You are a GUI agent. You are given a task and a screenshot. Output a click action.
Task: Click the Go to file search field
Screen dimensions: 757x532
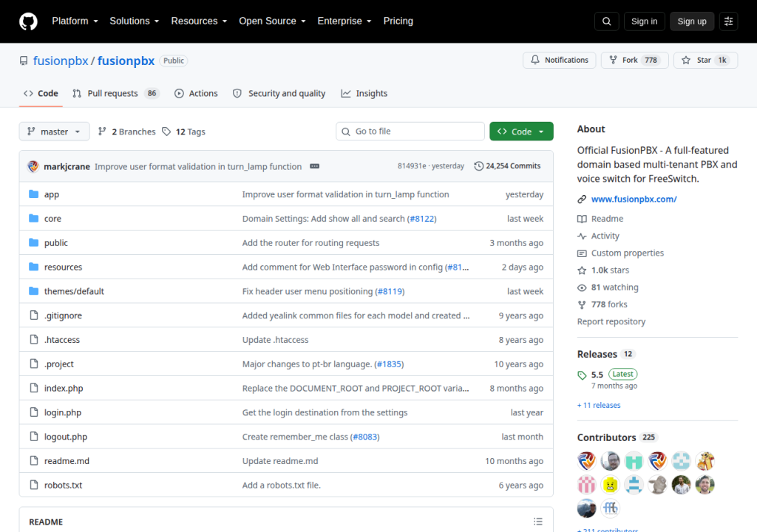410,132
